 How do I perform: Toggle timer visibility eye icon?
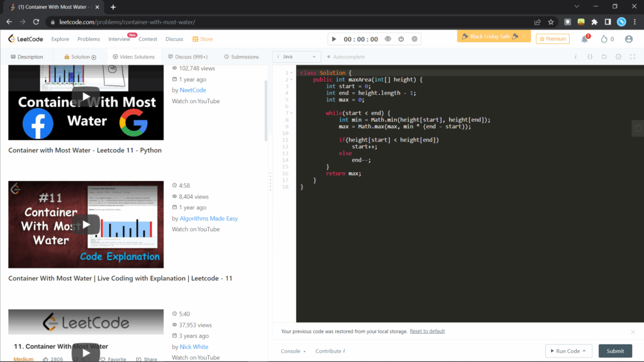[387, 39]
